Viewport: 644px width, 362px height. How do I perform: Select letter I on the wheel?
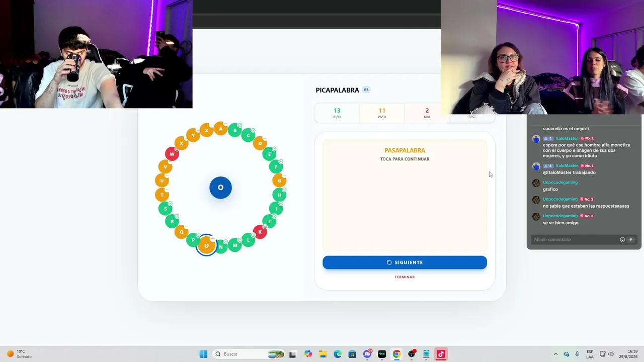(x=276, y=209)
